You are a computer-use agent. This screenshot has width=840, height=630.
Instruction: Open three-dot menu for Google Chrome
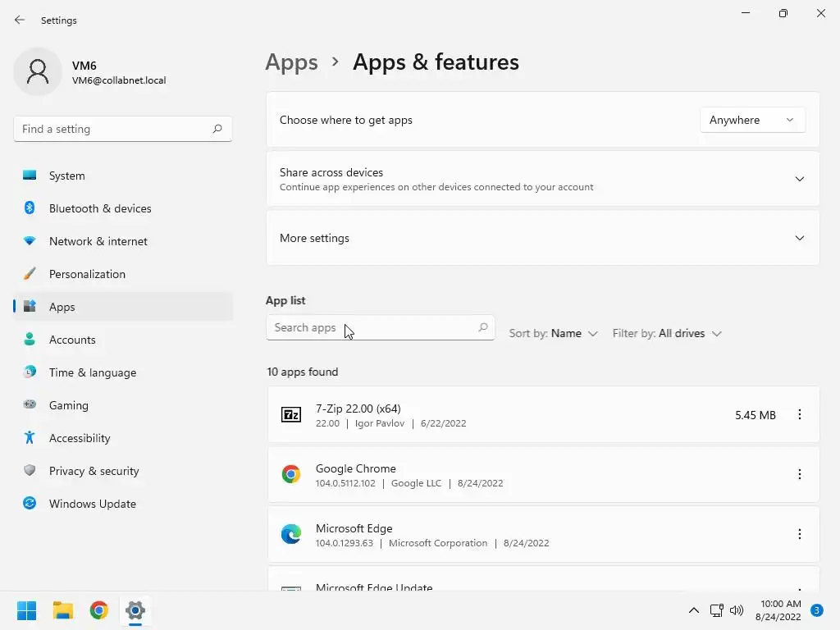(800, 474)
